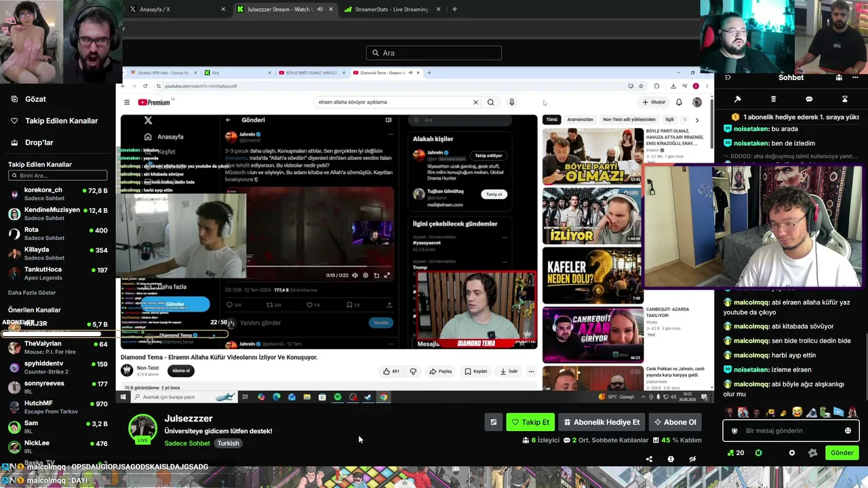The height and width of the screenshot is (488, 868).
Task: Dislike the YouTube video
Action: (x=413, y=371)
